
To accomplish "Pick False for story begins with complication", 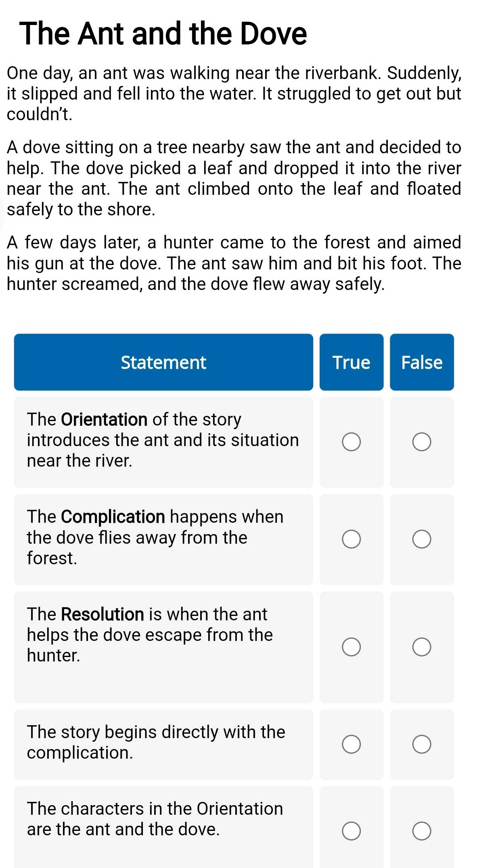I will pos(422,744).
